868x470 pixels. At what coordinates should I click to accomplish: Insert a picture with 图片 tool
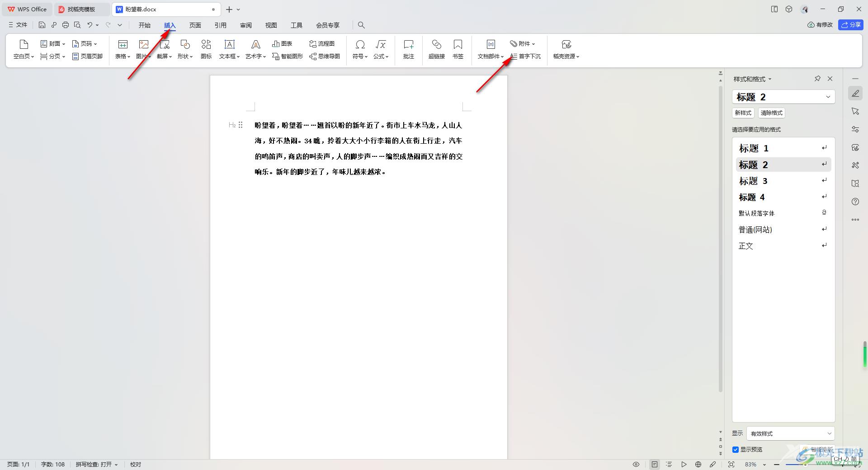[x=143, y=50]
